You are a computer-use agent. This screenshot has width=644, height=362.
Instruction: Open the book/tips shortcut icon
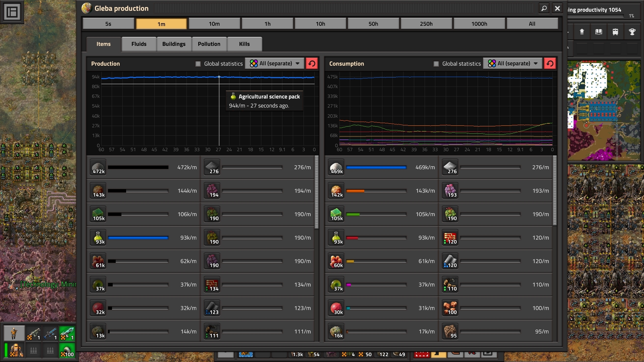click(598, 32)
